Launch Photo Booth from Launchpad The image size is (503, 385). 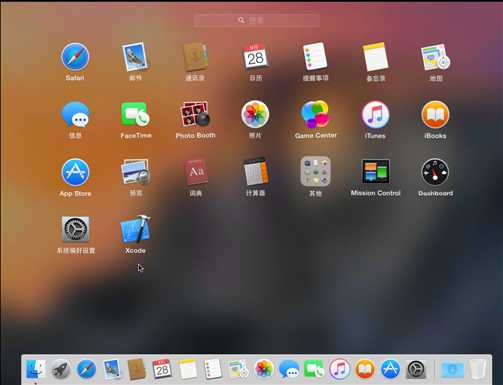[195, 114]
